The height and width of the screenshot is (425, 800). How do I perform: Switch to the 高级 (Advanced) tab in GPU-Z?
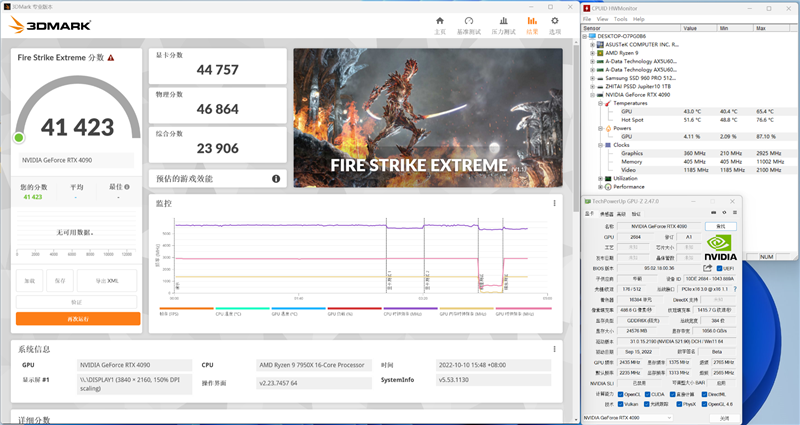621,214
